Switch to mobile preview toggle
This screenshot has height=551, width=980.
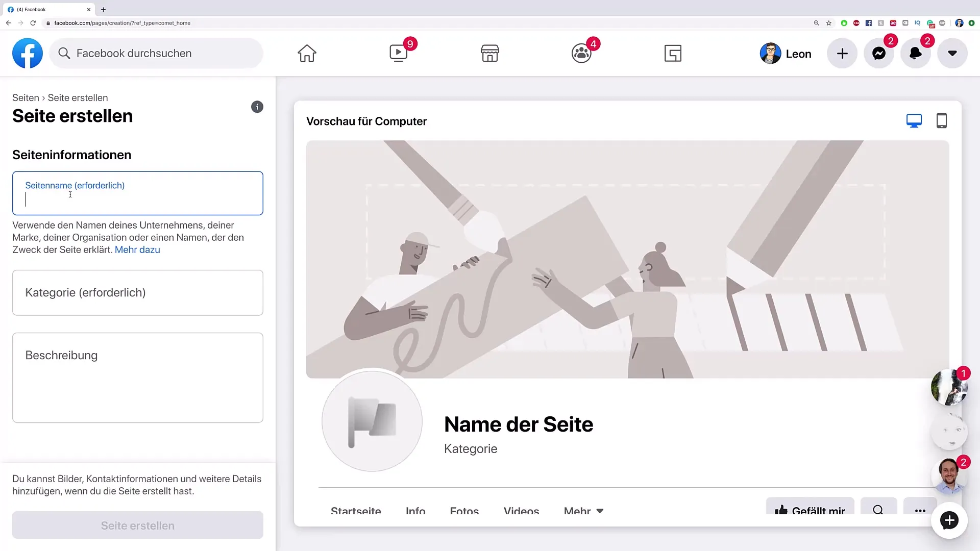coord(942,121)
